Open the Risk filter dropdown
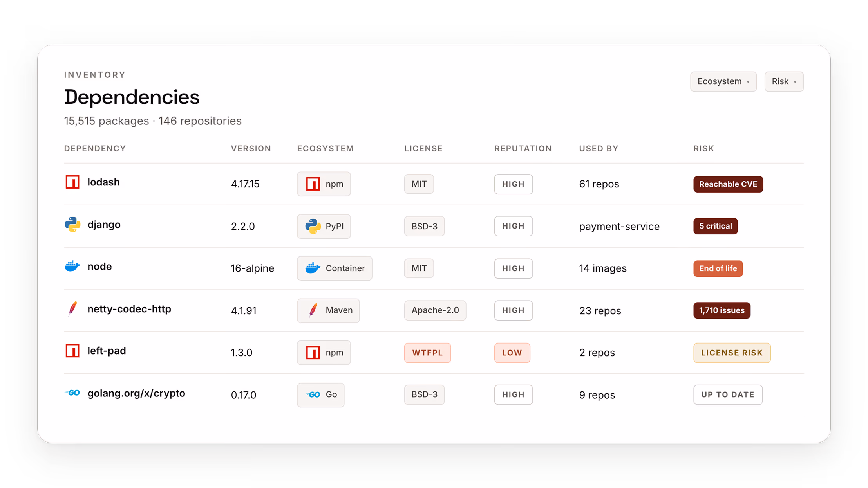Image resolution: width=868 pixels, height=488 pixels. tap(784, 81)
